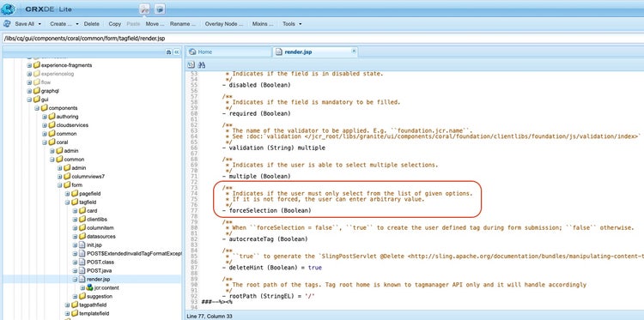
Task: Click the jcr:content node icon
Action: click(x=89, y=287)
